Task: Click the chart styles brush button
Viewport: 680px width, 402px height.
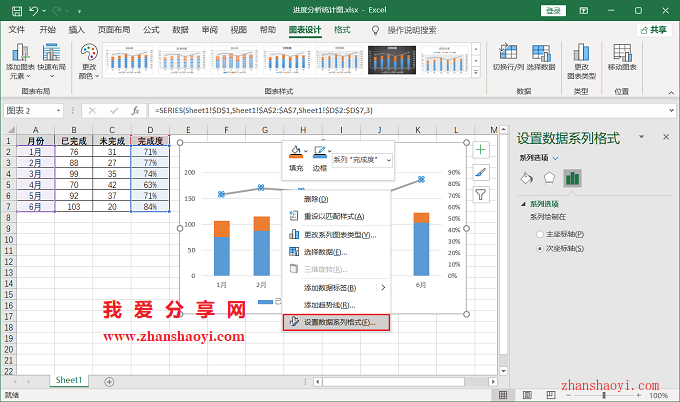Action: (481, 173)
